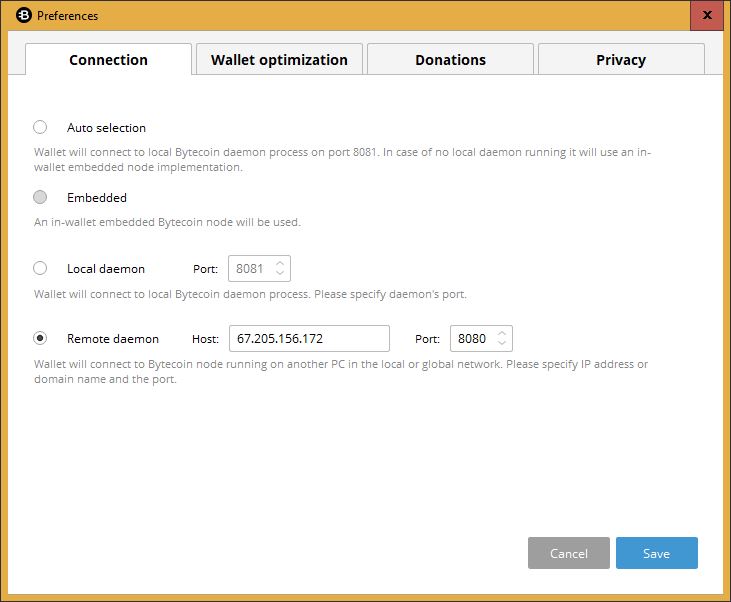The image size is (731, 602).
Task: Decrease the Remote daemon port with down arrow
Action: (x=502, y=343)
